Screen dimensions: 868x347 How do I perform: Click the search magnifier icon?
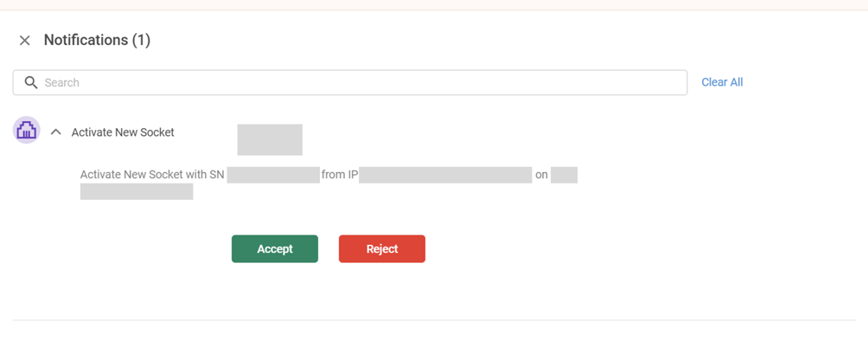pos(31,82)
